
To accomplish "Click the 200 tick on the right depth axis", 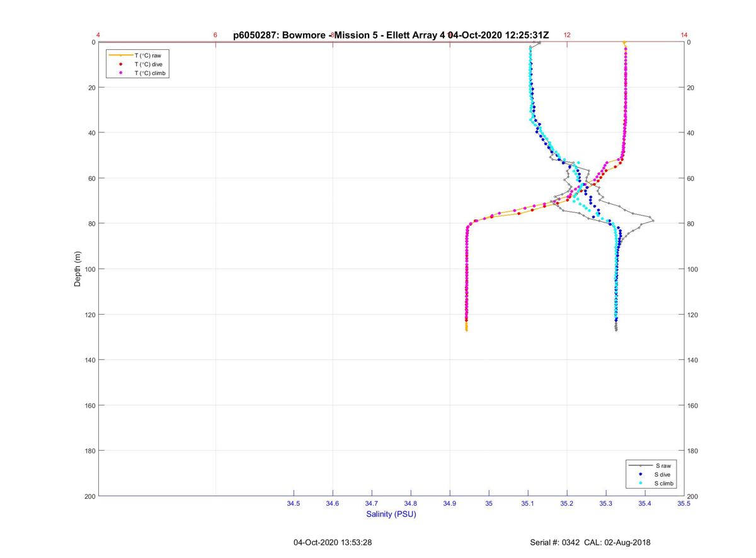I will point(693,497).
